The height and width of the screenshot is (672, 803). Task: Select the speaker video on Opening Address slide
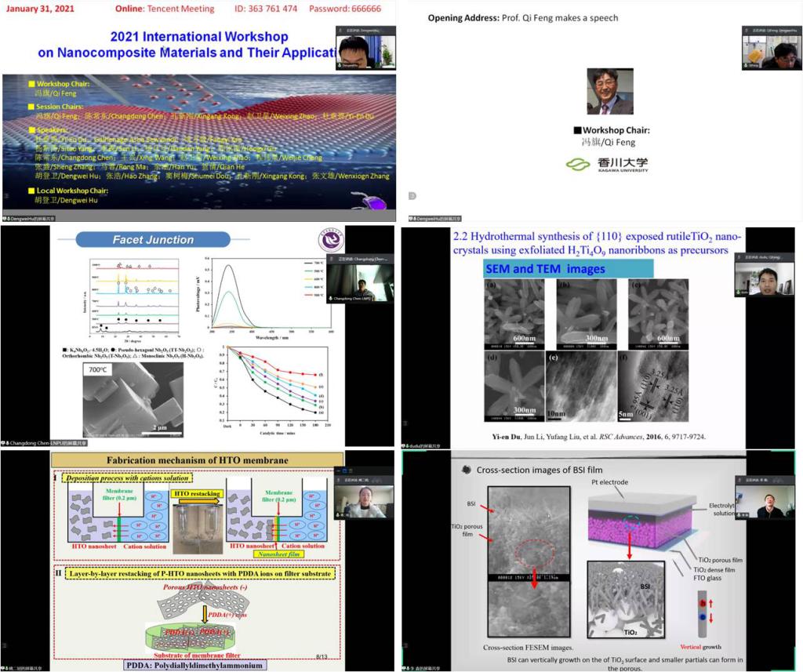tap(771, 52)
